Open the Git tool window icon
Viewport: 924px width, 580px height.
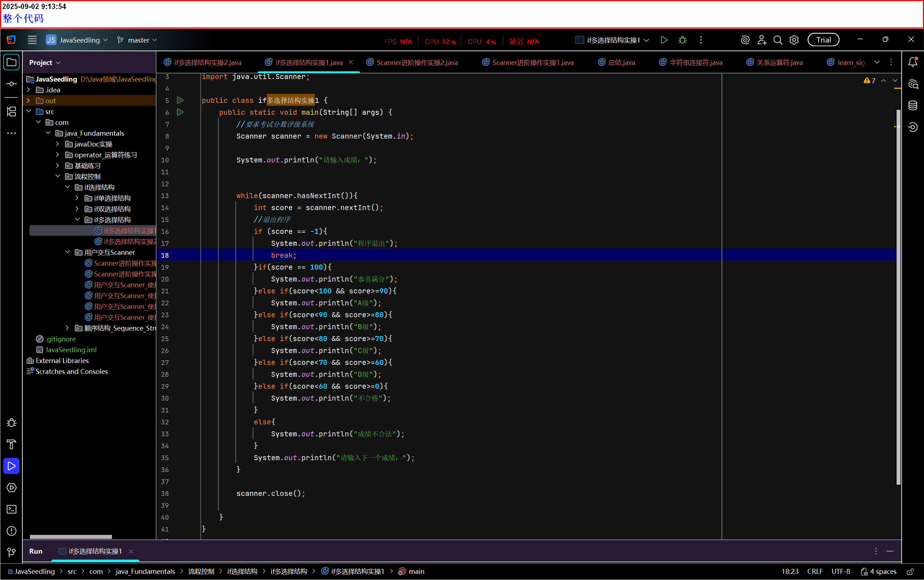12,552
